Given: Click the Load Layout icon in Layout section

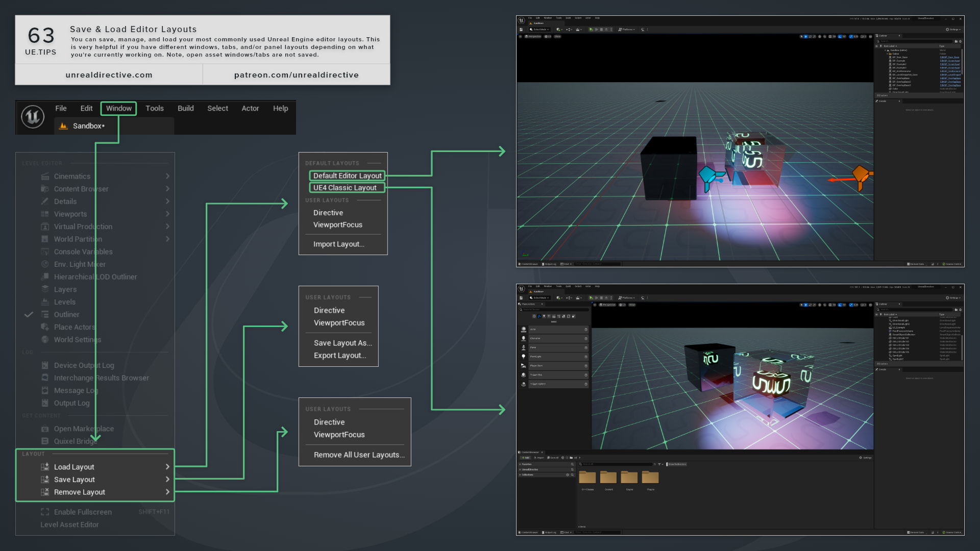Looking at the screenshot, I should pos(45,467).
